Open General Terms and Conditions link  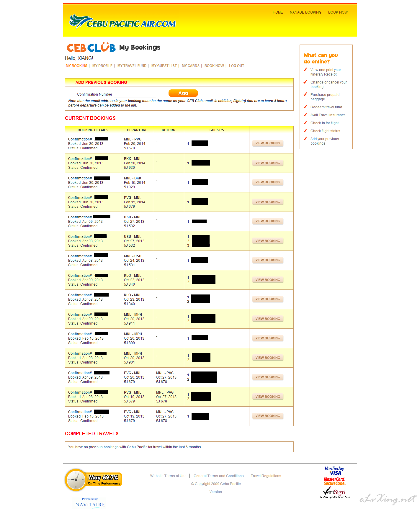point(219,476)
